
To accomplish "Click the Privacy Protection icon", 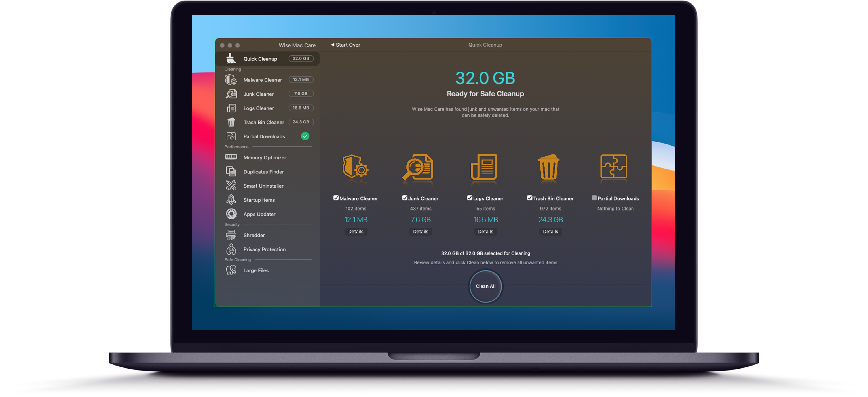I will point(231,249).
